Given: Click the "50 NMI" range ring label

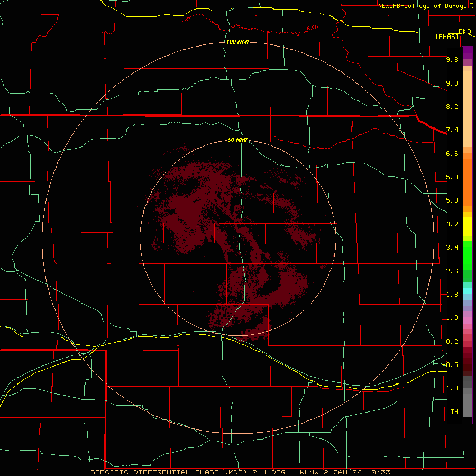Looking at the screenshot, I should (x=237, y=140).
